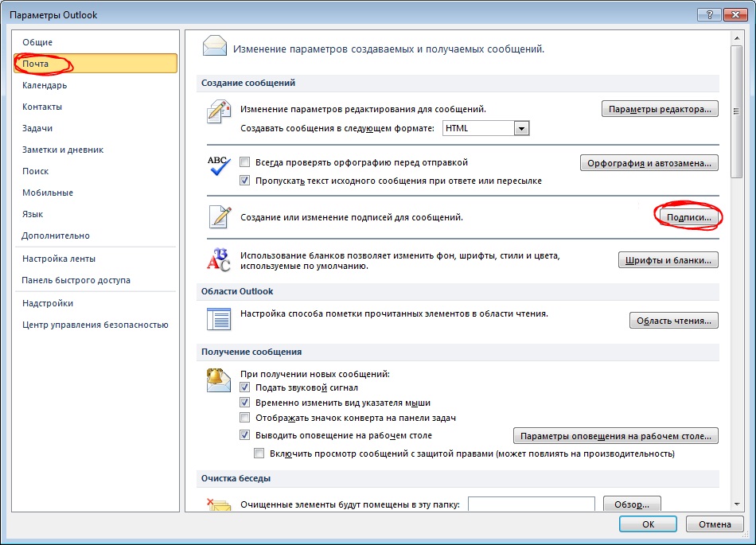Image resolution: width=756 pixels, height=545 pixels.
Task: Click Шрифты и бланки button
Action: point(668,260)
